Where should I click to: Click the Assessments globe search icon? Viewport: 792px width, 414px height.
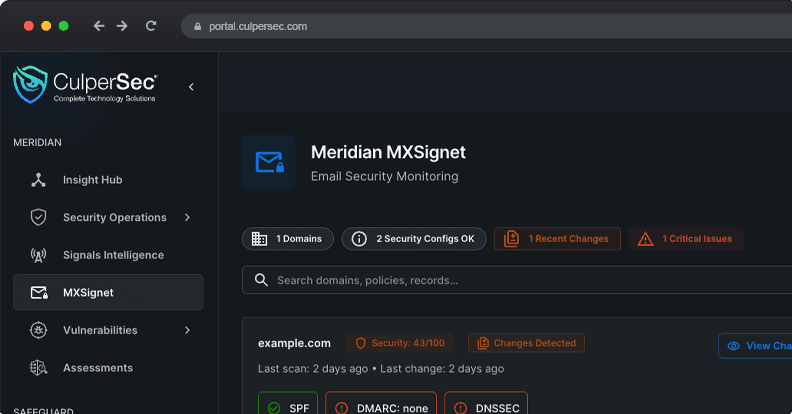click(38, 368)
